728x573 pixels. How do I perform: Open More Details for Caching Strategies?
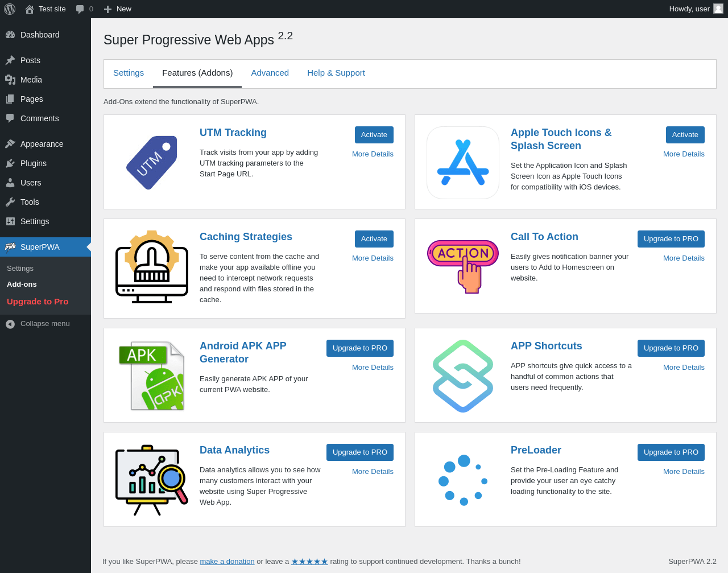[x=373, y=258]
